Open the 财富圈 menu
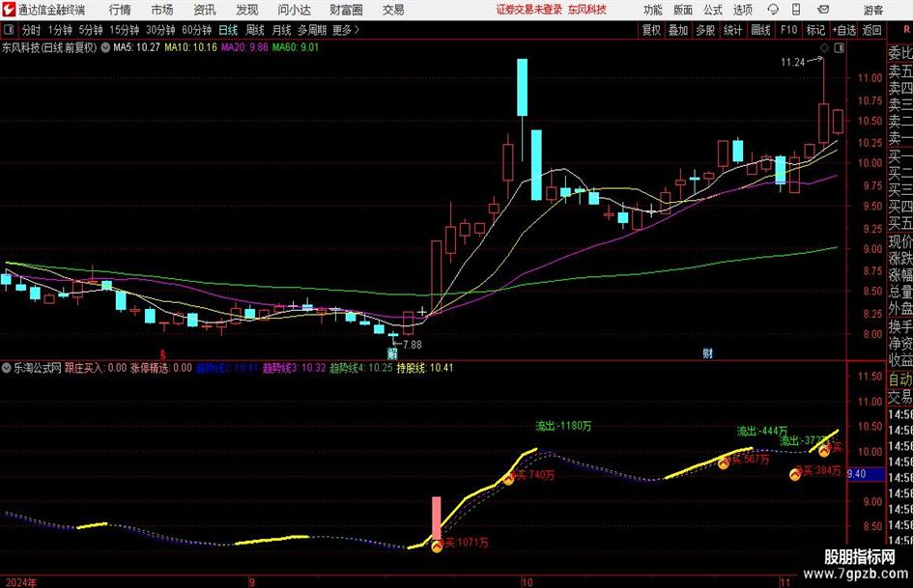The height and width of the screenshot is (588, 913). 346,10
